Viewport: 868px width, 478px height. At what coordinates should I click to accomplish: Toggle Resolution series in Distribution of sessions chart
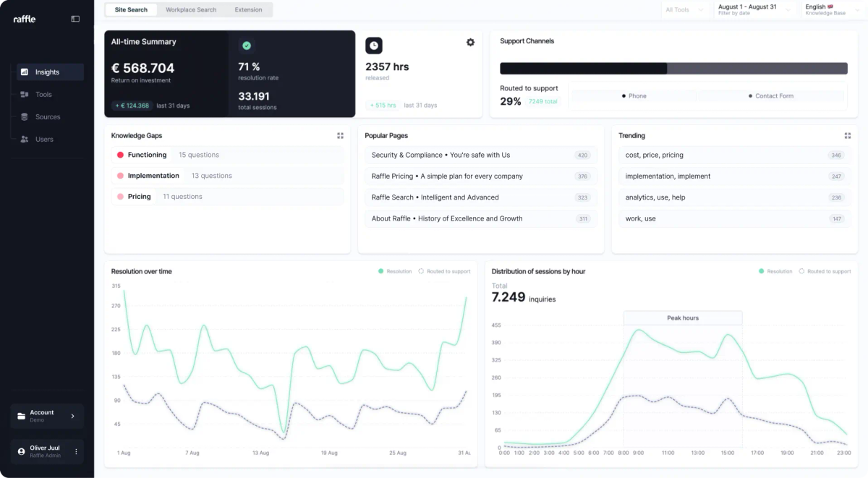[775, 272]
